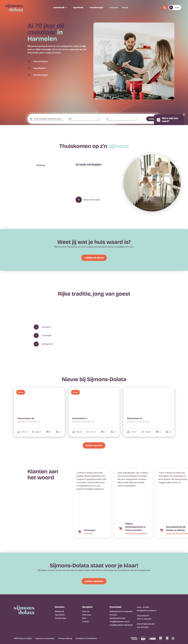Click the Sijmons Dolata logo in header
The image size is (188, 644).
pyautogui.click(x=14, y=8)
